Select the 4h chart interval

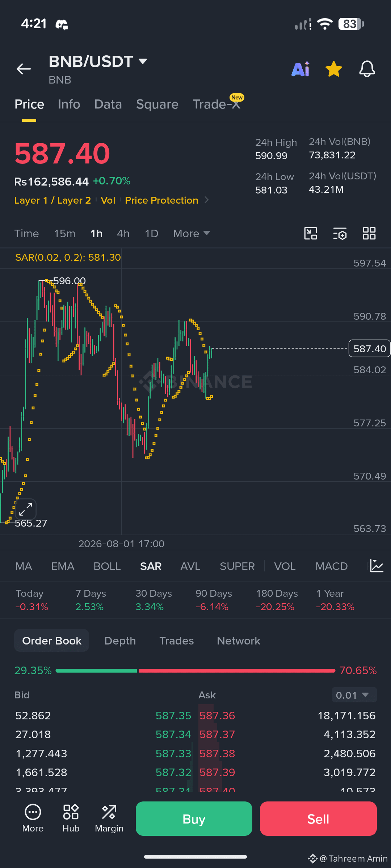[x=123, y=234]
